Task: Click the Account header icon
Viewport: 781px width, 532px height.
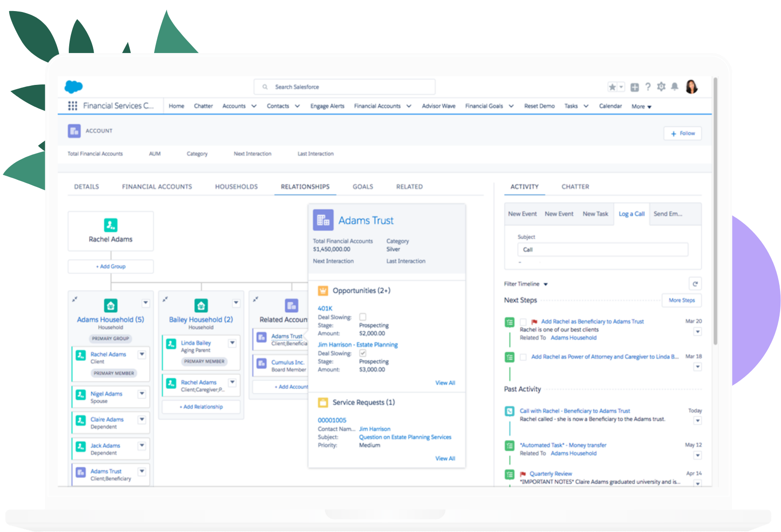Action: tap(74, 131)
